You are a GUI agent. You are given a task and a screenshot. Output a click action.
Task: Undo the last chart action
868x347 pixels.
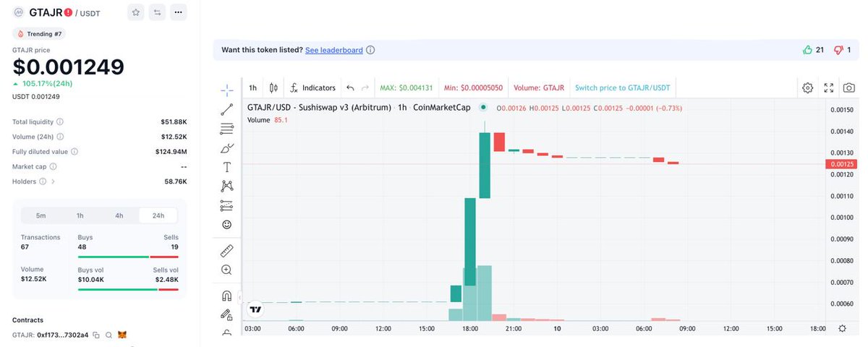pos(350,87)
